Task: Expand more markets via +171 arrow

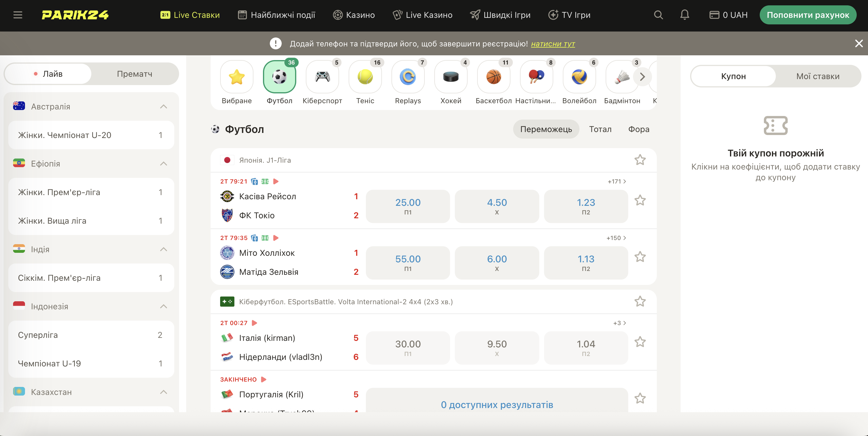Action: tap(616, 181)
